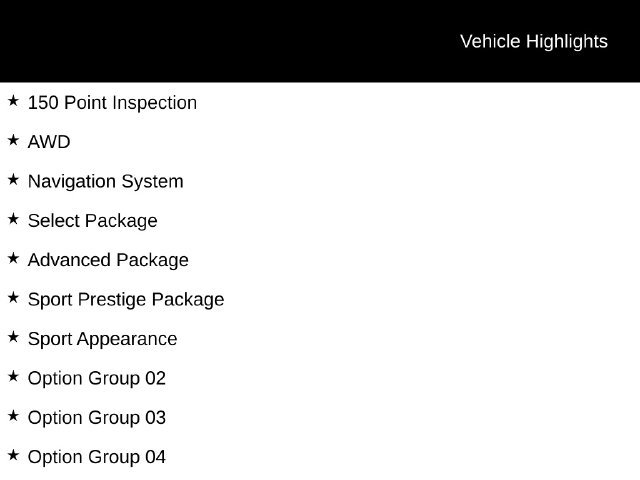Image resolution: width=640 pixels, height=480 pixels.
Task: Click the star icon next to AWD
Action: (x=13, y=140)
